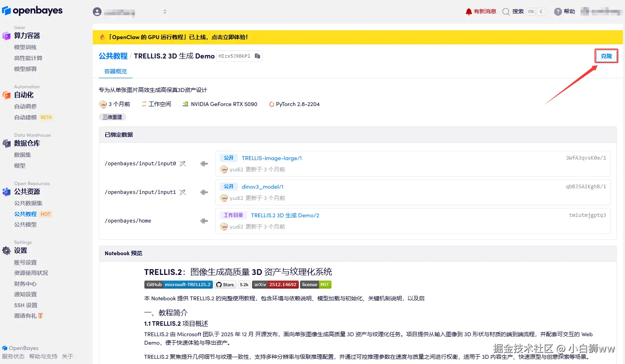Click the 算力容器 section icon
The image size is (625, 364).
[x=6, y=36]
